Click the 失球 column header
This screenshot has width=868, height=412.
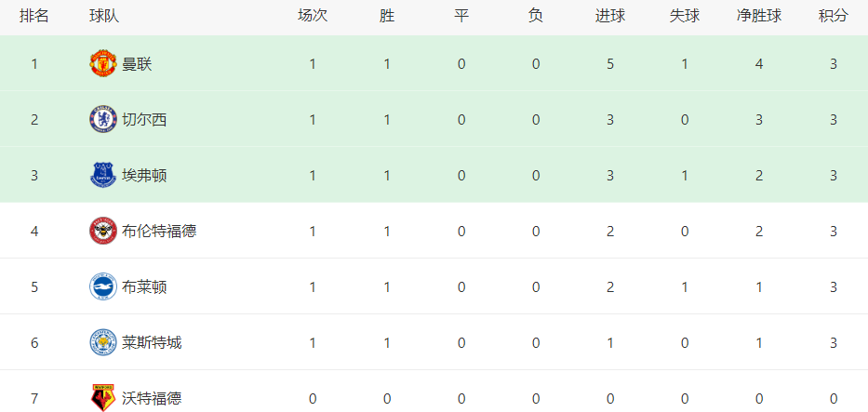click(x=685, y=16)
